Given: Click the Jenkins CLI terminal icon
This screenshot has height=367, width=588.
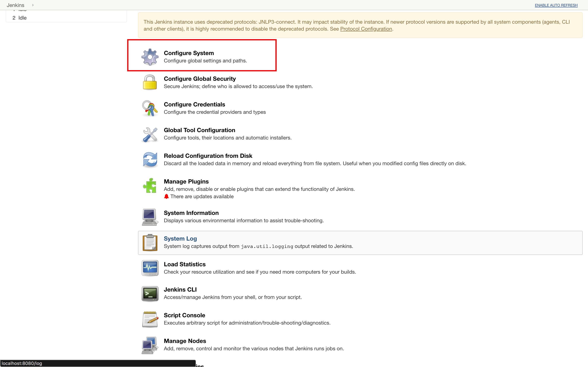Looking at the screenshot, I should tap(150, 293).
